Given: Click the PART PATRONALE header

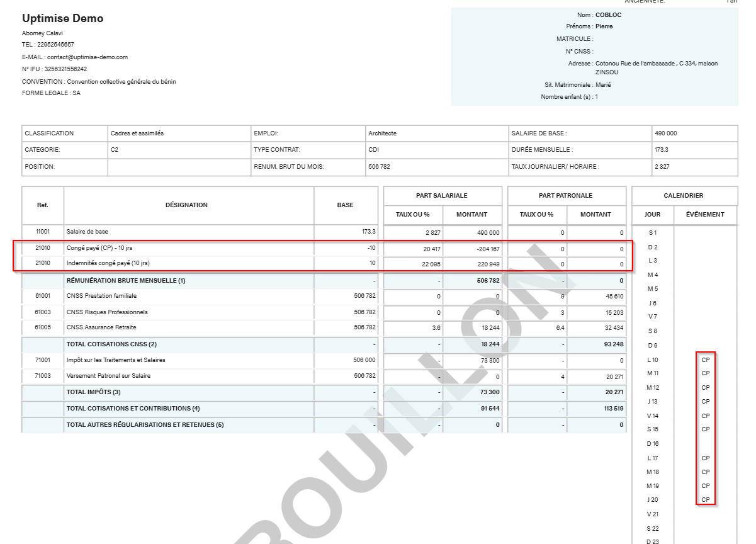Looking at the screenshot, I should (x=566, y=196).
